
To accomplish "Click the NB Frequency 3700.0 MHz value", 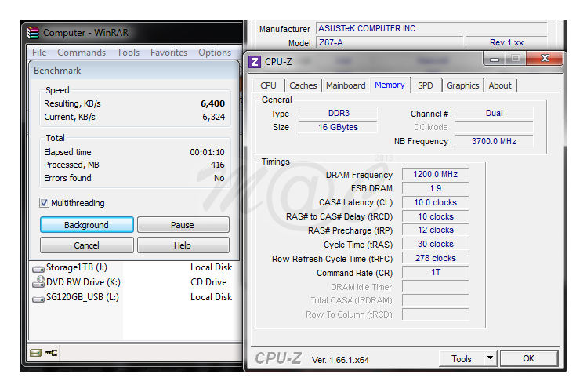I will pos(494,141).
